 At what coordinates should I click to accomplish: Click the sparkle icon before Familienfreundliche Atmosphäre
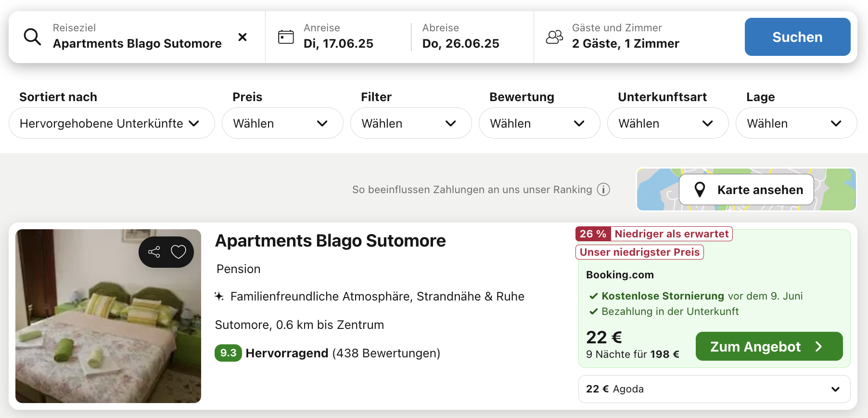[219, 296]
